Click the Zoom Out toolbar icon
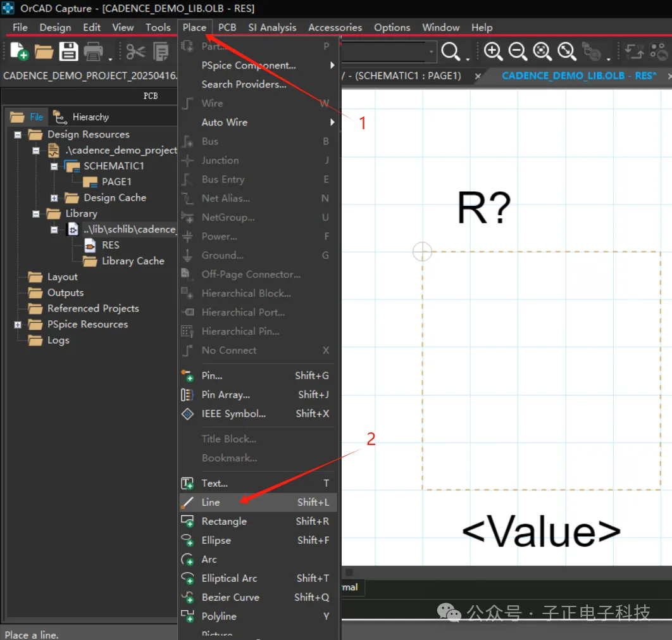 pos(518,51)
